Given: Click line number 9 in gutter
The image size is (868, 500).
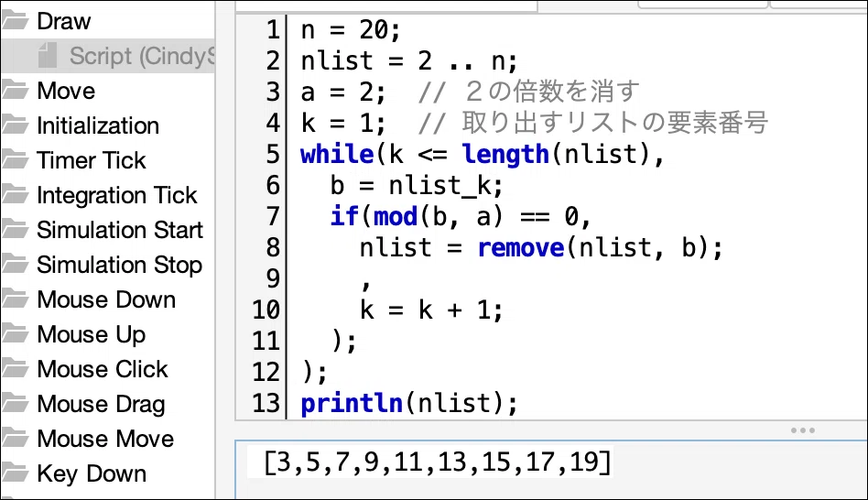Looking at the screenshot, I should pyautogui.click(x=273, y=278).
